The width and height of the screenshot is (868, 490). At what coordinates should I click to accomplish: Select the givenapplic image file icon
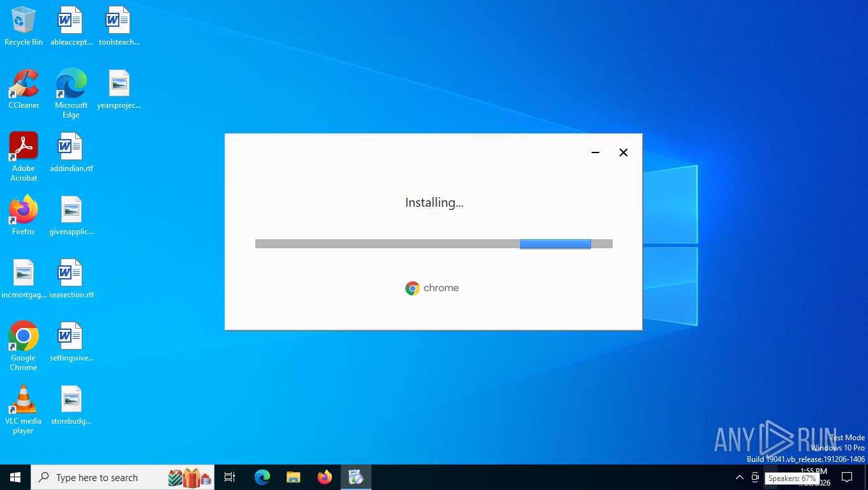(71, 216)
